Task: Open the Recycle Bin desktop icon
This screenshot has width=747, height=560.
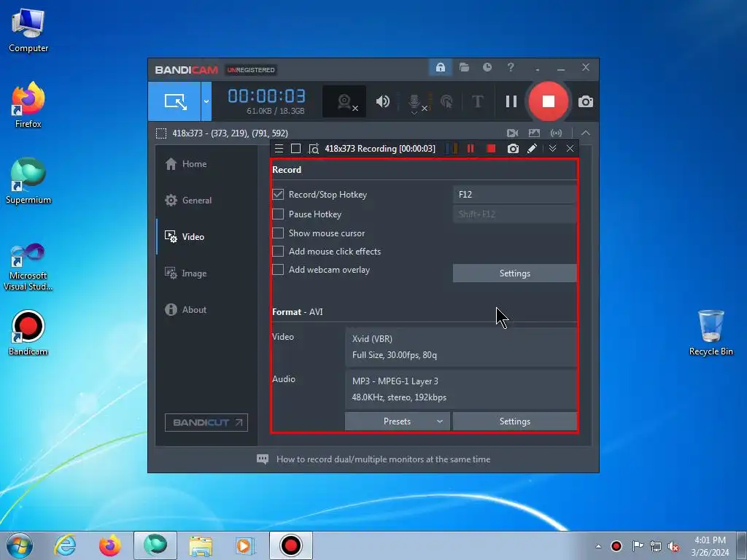Action: (711, 332)
